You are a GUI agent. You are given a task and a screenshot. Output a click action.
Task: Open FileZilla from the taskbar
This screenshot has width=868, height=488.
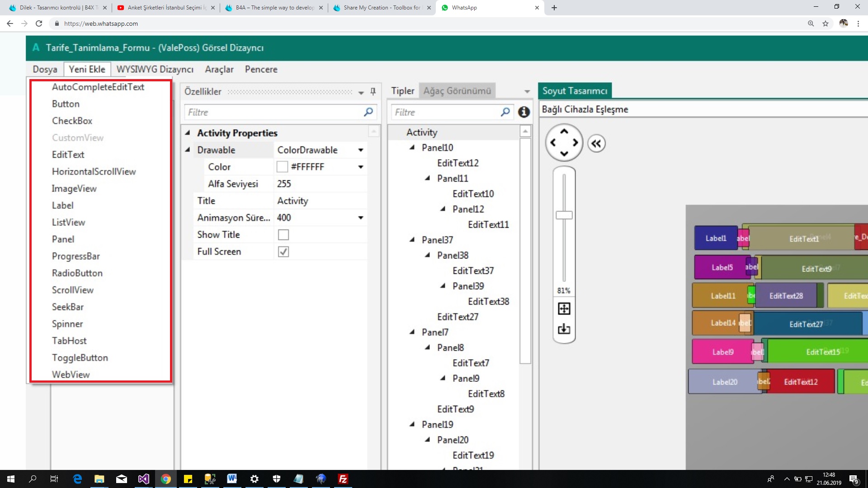point(343,479)
